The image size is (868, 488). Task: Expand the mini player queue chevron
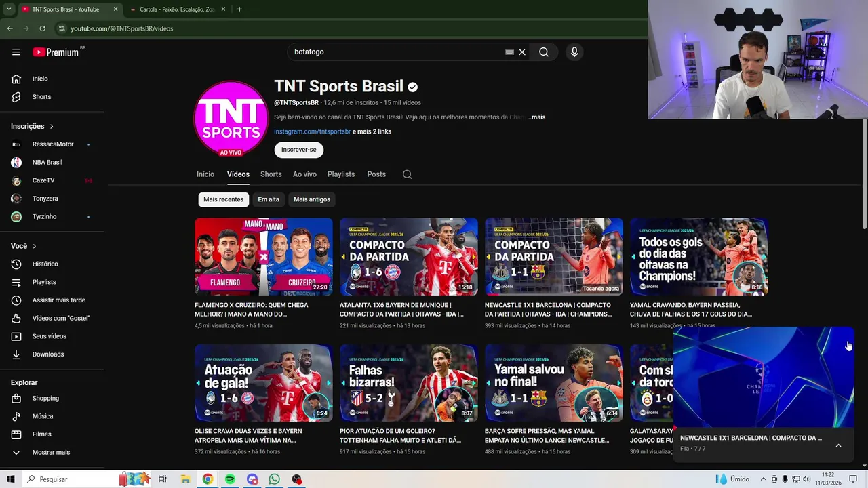(838, 445)
